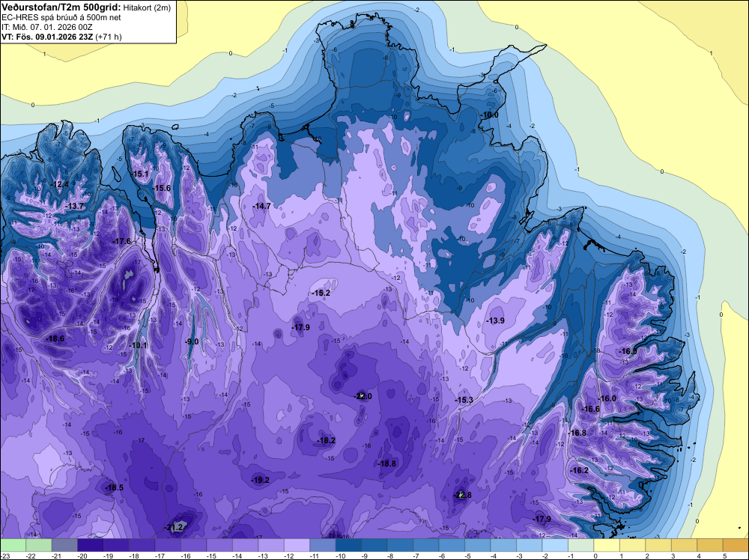Click the -12 label in the color legend

click(x=289, y=556)
